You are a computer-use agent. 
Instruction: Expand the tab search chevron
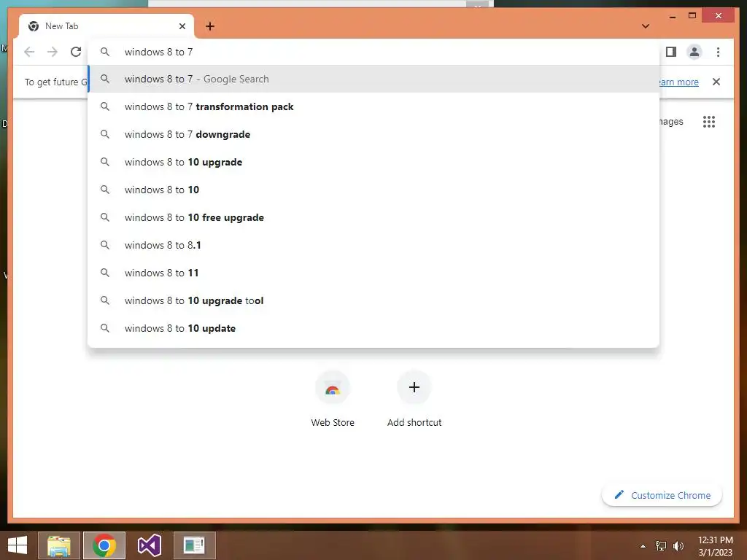(646, 26)
